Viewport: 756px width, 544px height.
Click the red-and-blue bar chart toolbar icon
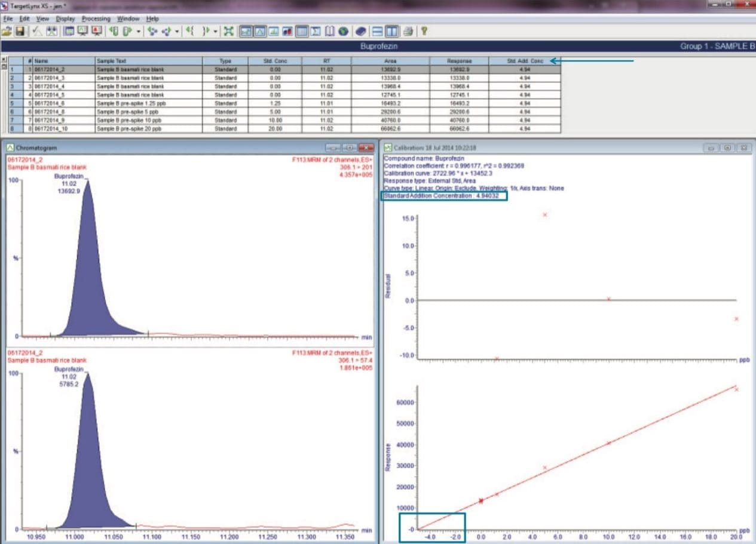tap(287, 31)
